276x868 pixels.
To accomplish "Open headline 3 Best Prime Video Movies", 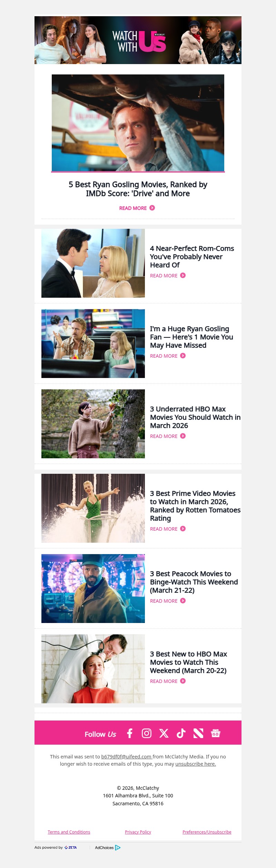I will click(x=195, y=506).
